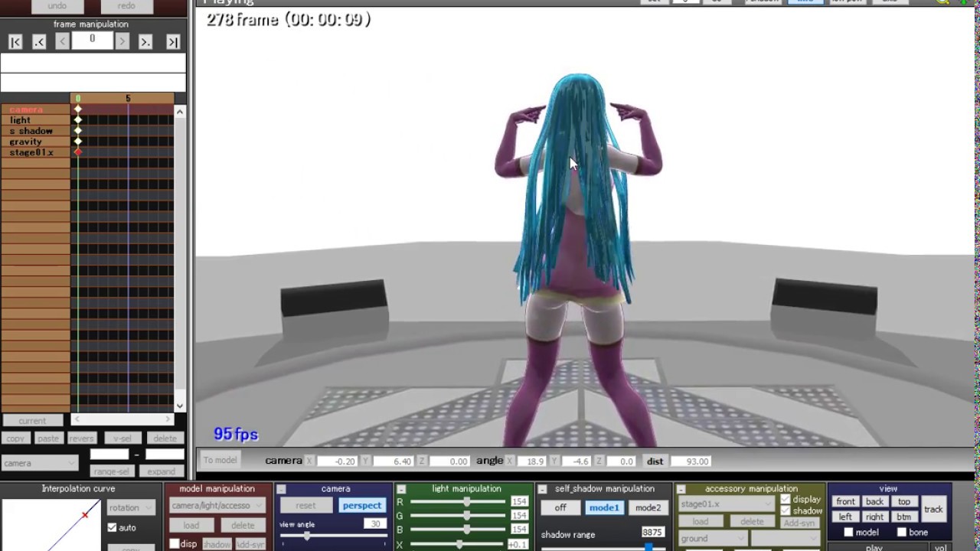Set view to left

(x=845, y=517)
